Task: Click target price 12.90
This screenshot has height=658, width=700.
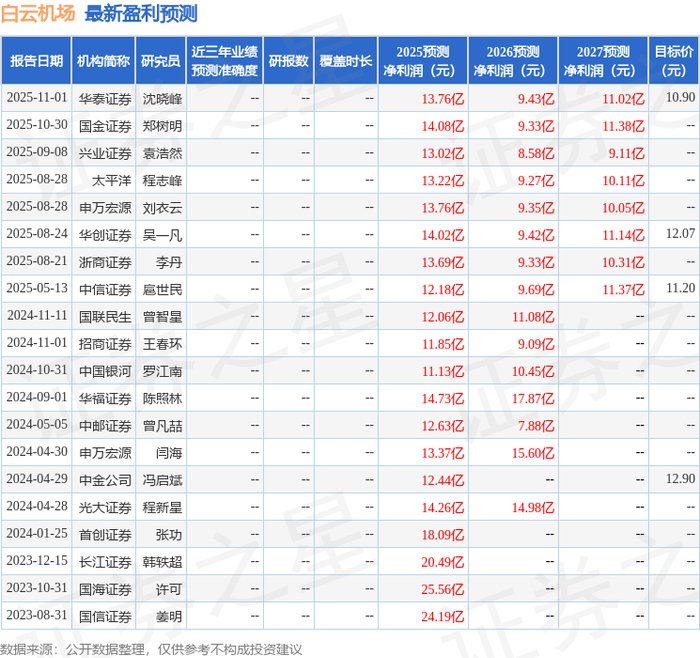Action: coord(680,479)
